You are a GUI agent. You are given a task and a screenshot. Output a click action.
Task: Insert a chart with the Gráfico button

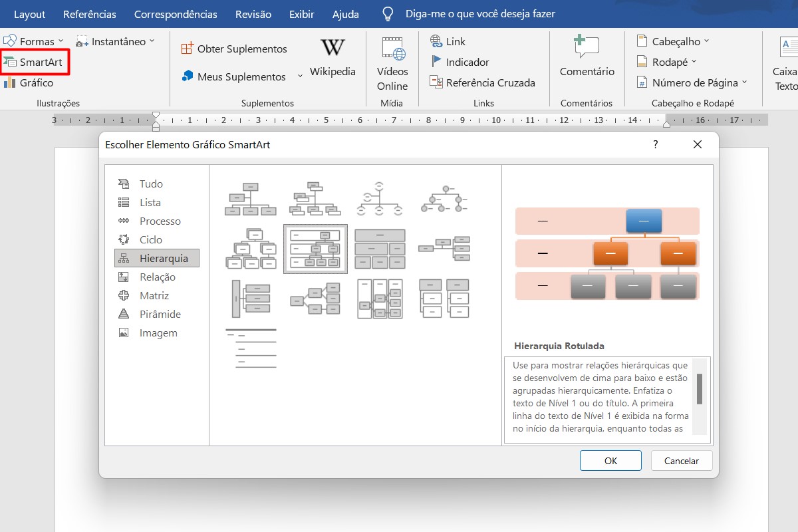point(29,83)
